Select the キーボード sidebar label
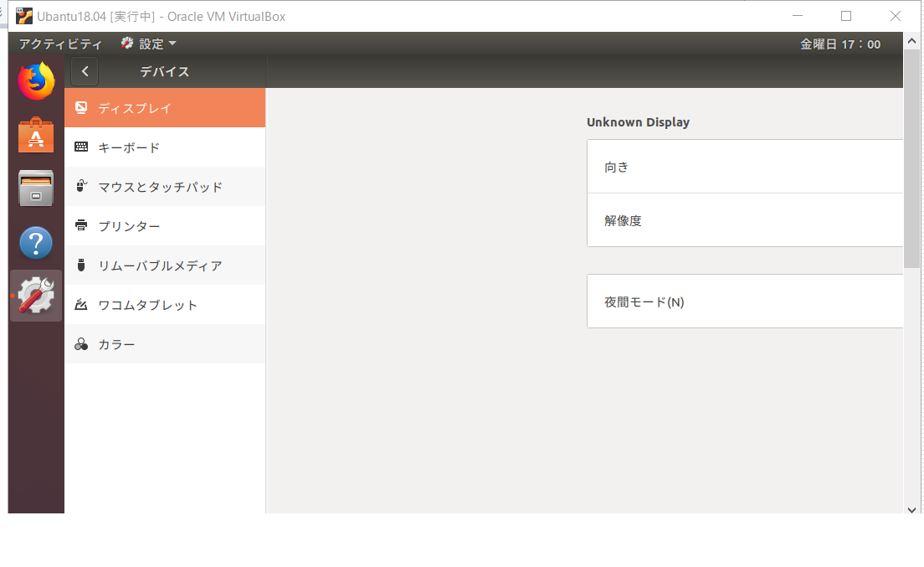The height and width of the screenshot is (567, 924). (128, 147)
